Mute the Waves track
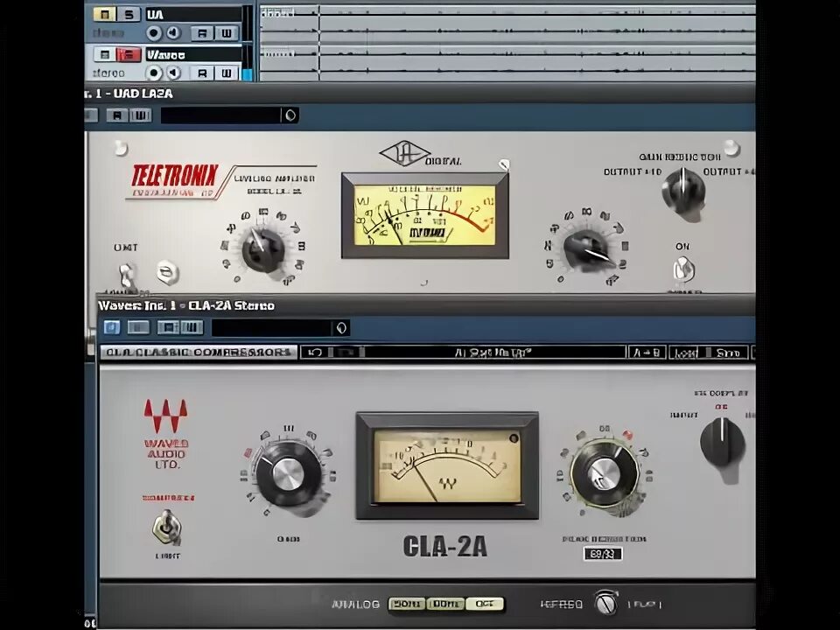 pyautogui.click(x=104, y=54)
